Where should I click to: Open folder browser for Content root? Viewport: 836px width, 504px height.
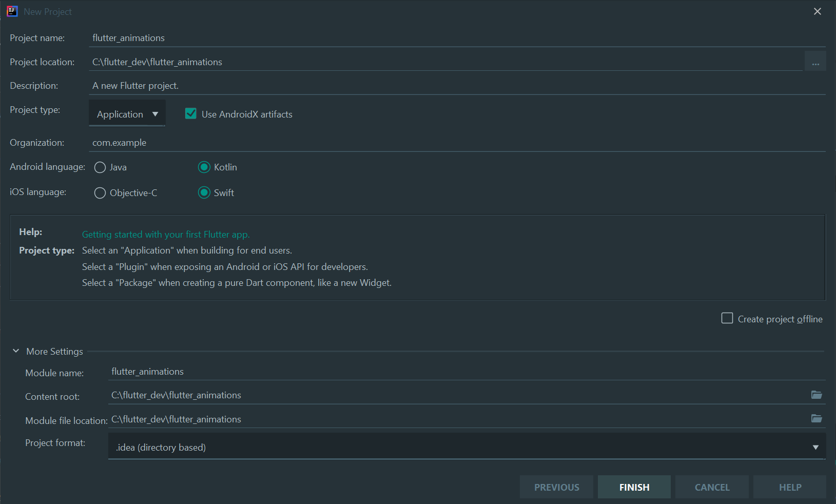coord(816,395)
